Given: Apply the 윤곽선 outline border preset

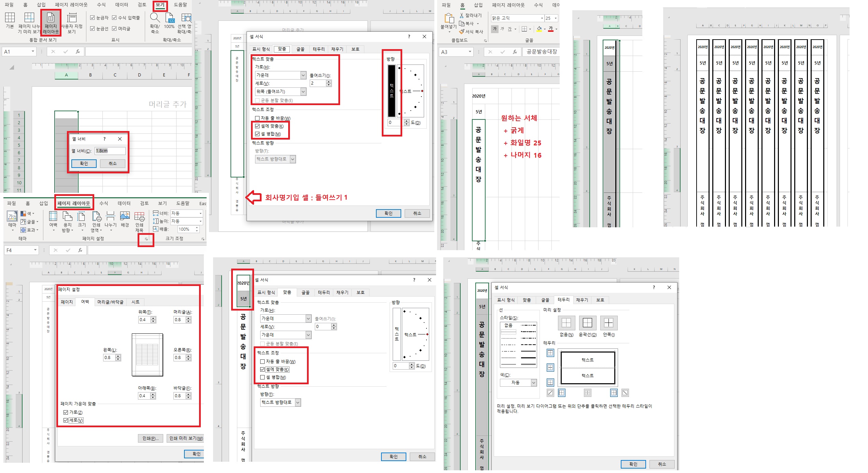Looking at the screenshot, I should (x=587, y=323).
